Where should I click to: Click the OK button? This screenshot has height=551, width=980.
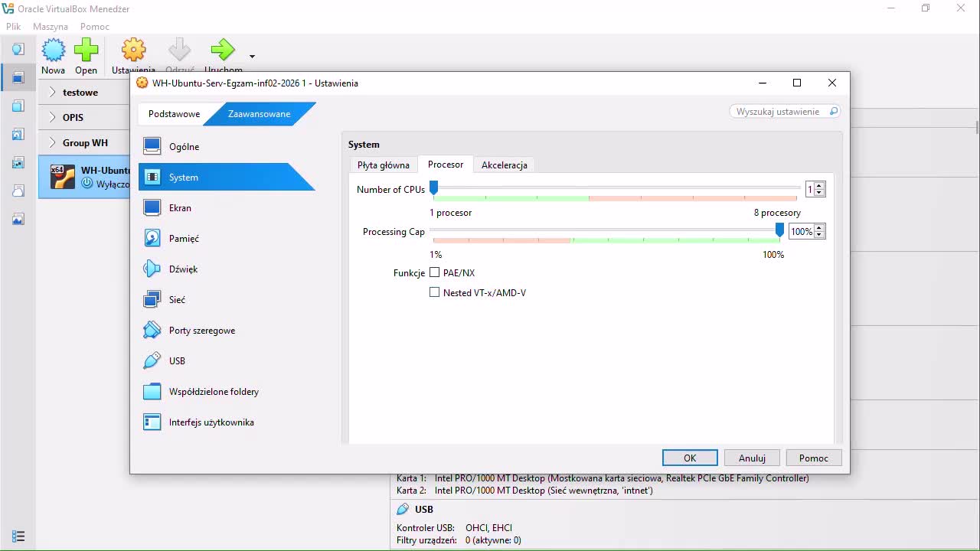click(x=690, y=458)
